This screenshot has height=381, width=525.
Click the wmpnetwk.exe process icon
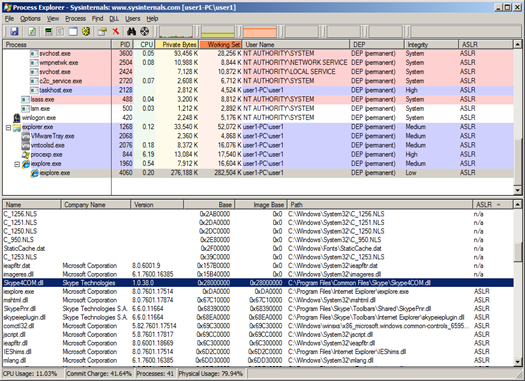pos(34,63)
